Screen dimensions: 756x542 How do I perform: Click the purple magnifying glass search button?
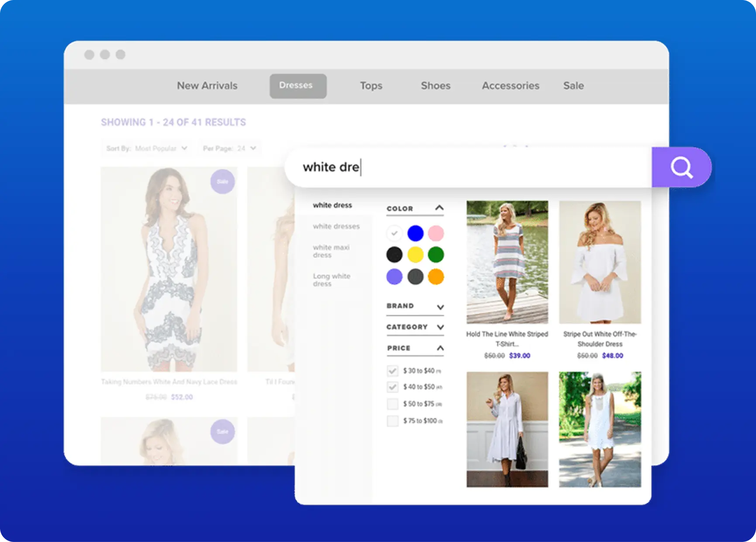681,167
